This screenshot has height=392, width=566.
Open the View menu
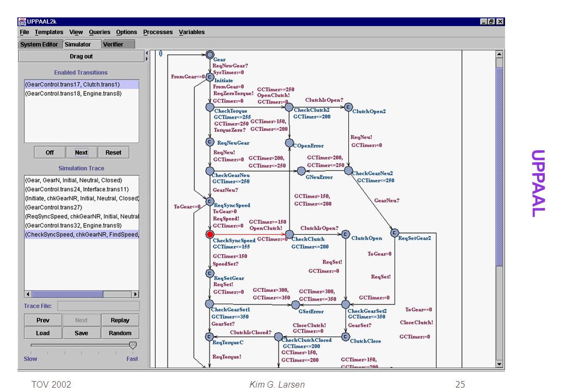(76, 32)
